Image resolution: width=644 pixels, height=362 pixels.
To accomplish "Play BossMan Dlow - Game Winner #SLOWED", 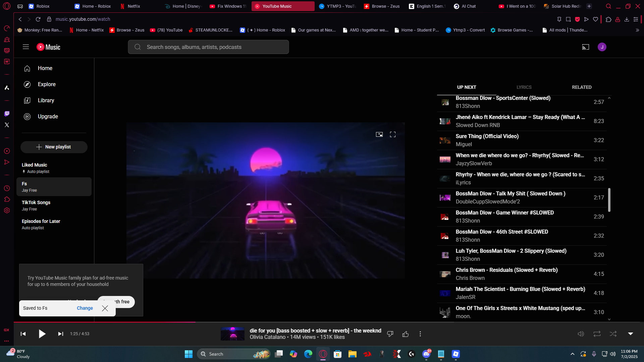I will [x=522, y=217].
